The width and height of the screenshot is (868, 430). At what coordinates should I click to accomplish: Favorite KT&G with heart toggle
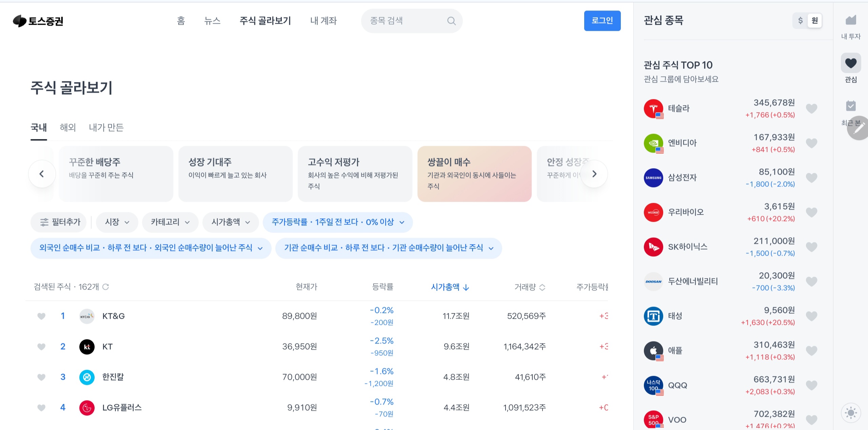click(41, 316)
